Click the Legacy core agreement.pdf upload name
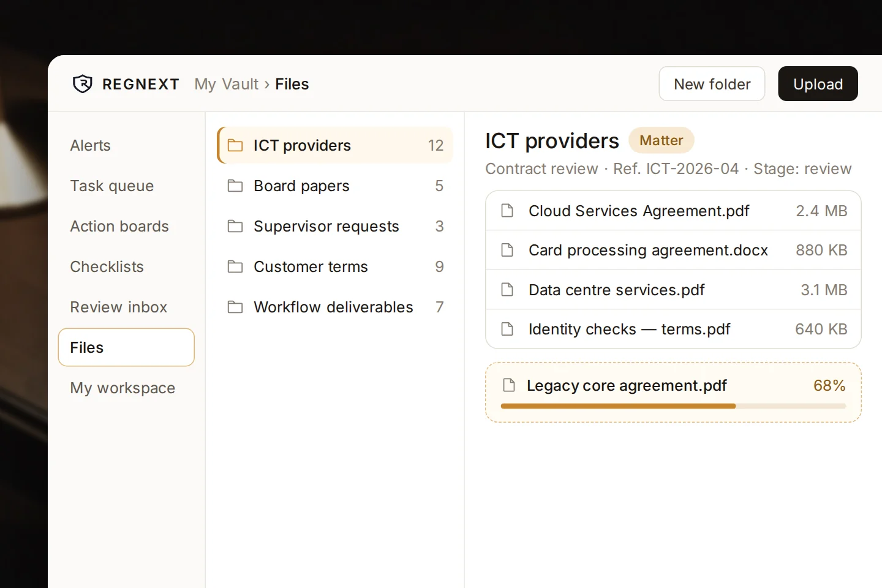 (x=627, y=385)
